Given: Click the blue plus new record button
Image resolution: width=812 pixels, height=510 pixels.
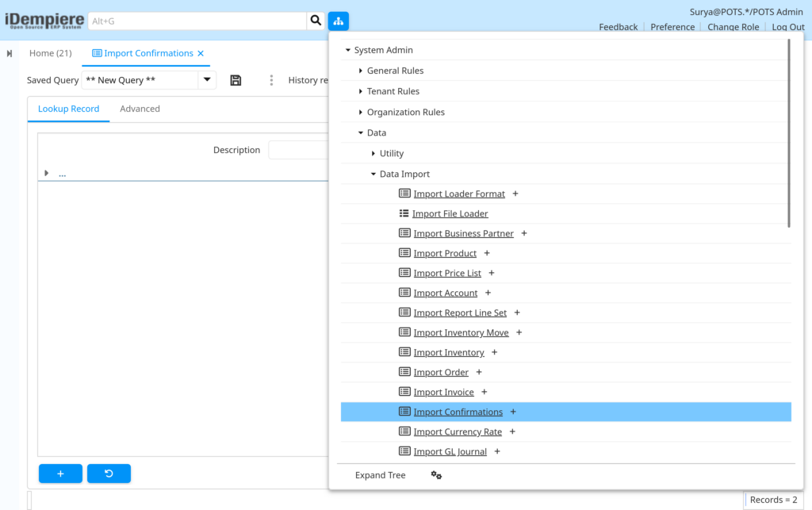Looking at the screenshot, I should point(60,474).
